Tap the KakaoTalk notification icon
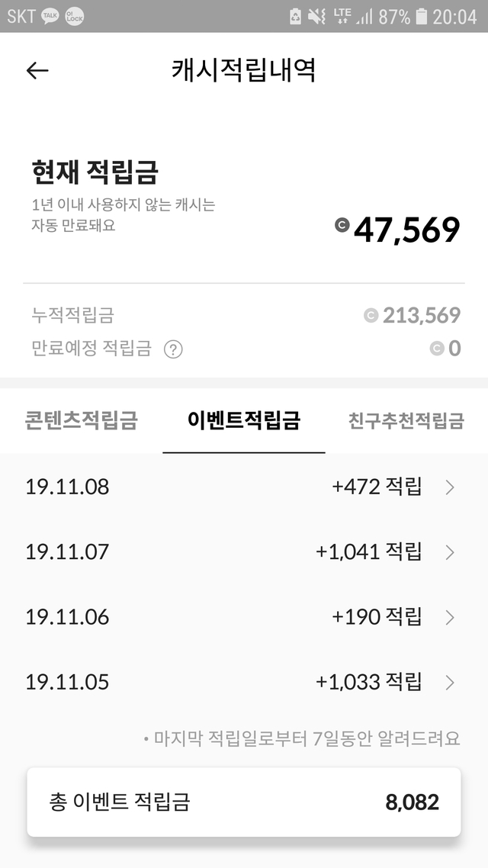This screenshot has height=868, width=488. 50,16
